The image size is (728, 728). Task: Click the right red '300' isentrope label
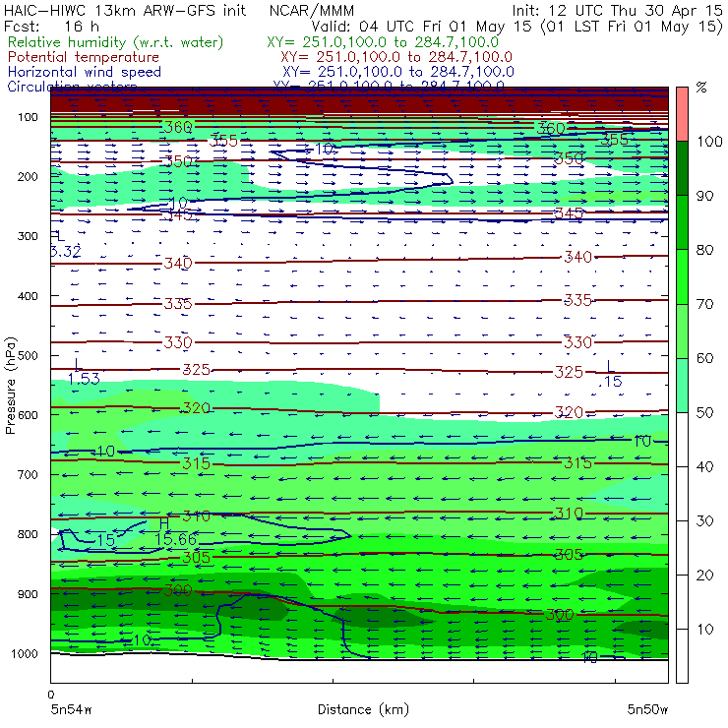(560, 615)
